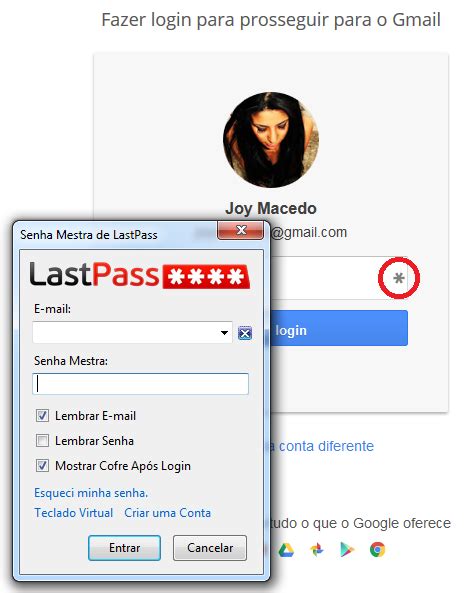Image resolution: width=472 pixels, height=593 pixels.
Task: Uncheck the Lembrar E-mail checkbox
Action: (x=42, y=416)
